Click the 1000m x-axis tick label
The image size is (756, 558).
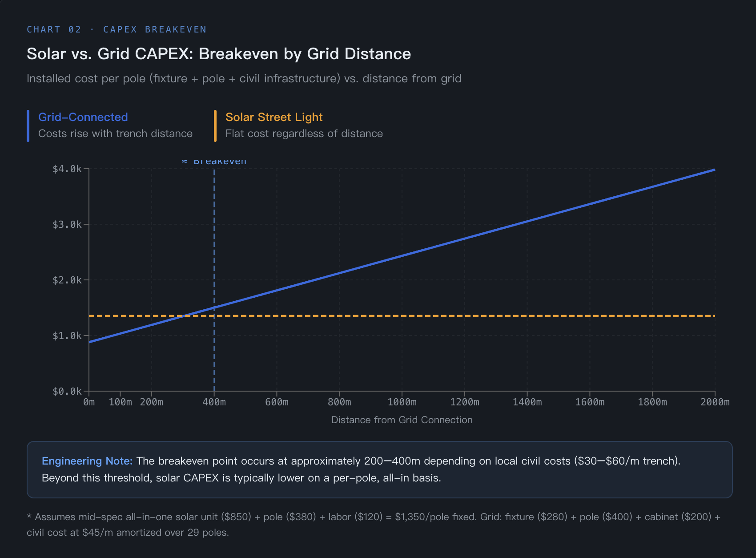(402, 402)
